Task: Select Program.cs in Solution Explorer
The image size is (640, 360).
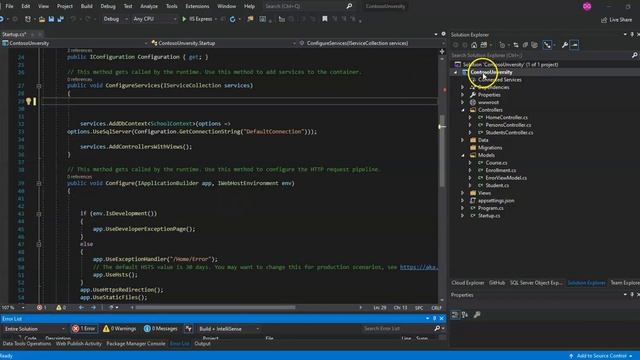Action: [491, 208]
